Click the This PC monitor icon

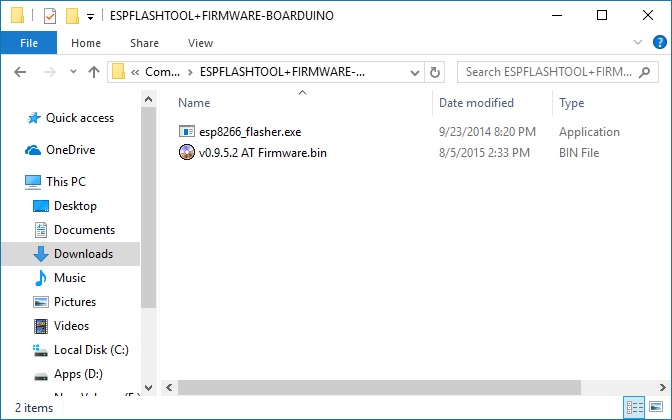pos(33,182)
